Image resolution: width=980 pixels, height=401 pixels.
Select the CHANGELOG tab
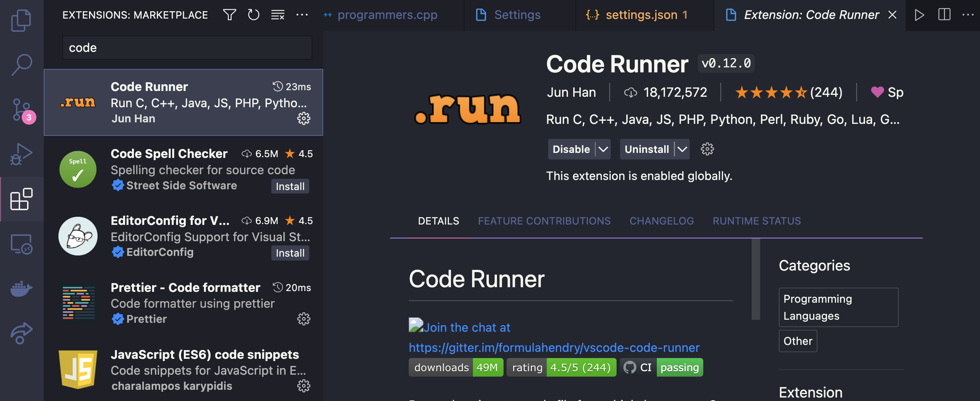(661, 221)
